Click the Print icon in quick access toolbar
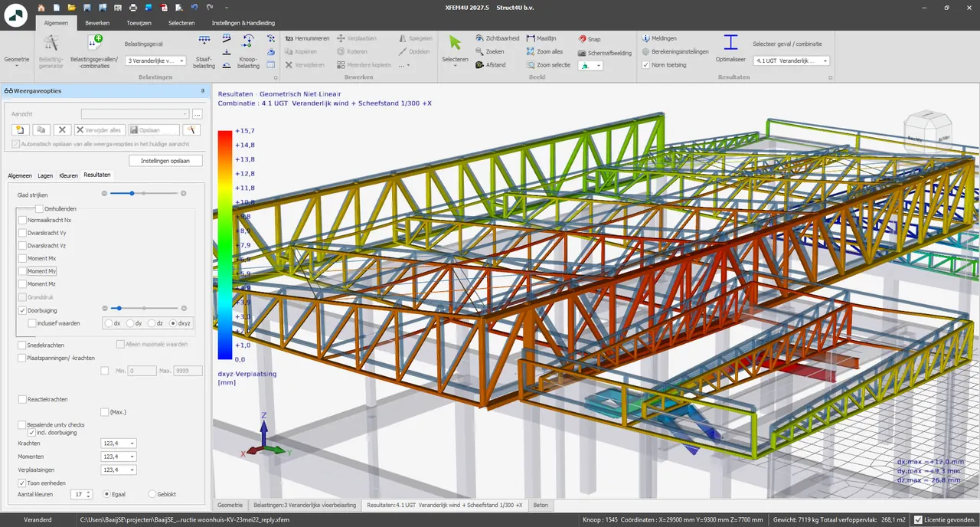 coord(133,8)
